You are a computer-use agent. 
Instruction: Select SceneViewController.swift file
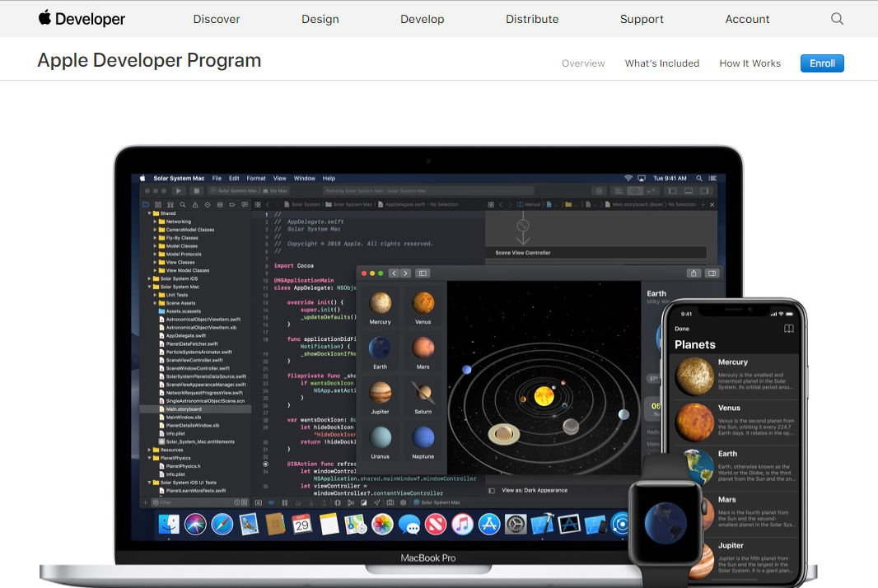coord(195,360)
